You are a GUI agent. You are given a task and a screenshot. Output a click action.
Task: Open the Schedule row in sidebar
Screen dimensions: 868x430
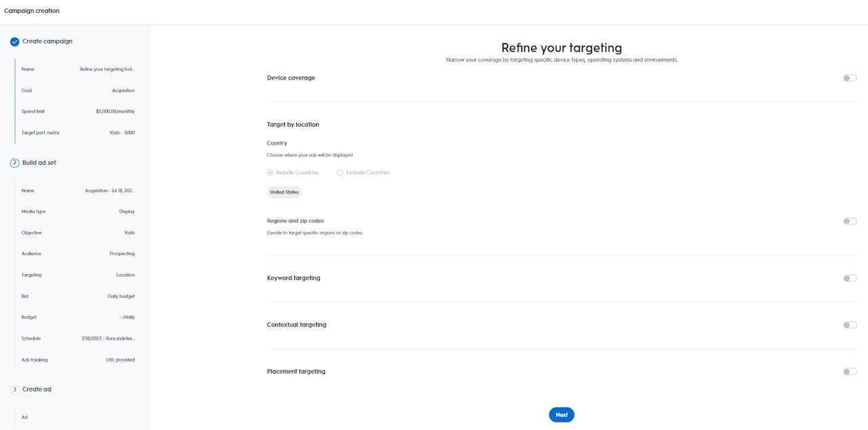click(78, 338)
